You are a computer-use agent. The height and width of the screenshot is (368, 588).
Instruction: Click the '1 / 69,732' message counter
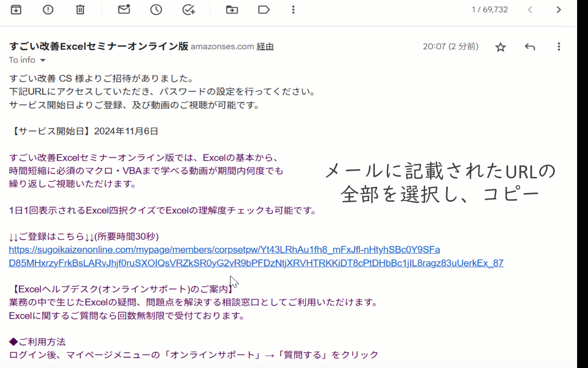coord(489,10)
